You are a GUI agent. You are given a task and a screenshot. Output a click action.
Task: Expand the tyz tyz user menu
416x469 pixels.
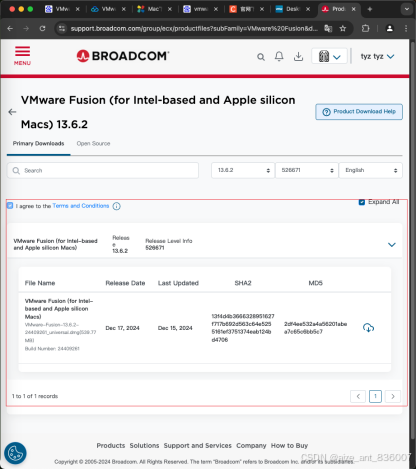(377, 56)
